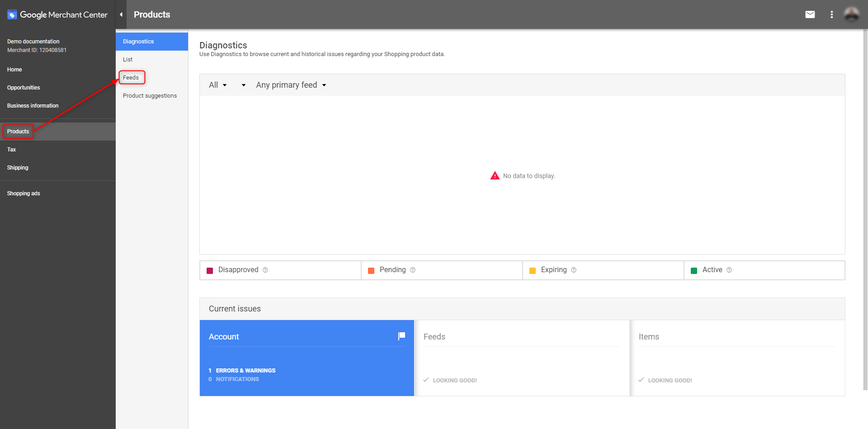Click the flag icon on Account card
This screenshot has width=868, height=429.
(401, 336)
